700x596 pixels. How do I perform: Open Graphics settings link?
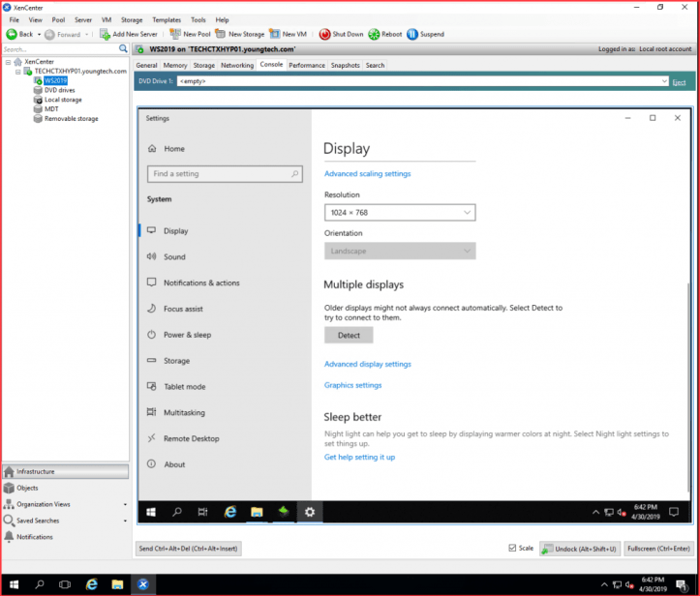pos(352,385)
